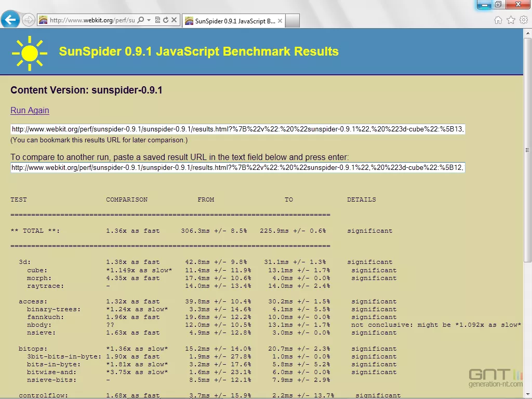Click the browser Back arrow button

click(x=10, y=20)
